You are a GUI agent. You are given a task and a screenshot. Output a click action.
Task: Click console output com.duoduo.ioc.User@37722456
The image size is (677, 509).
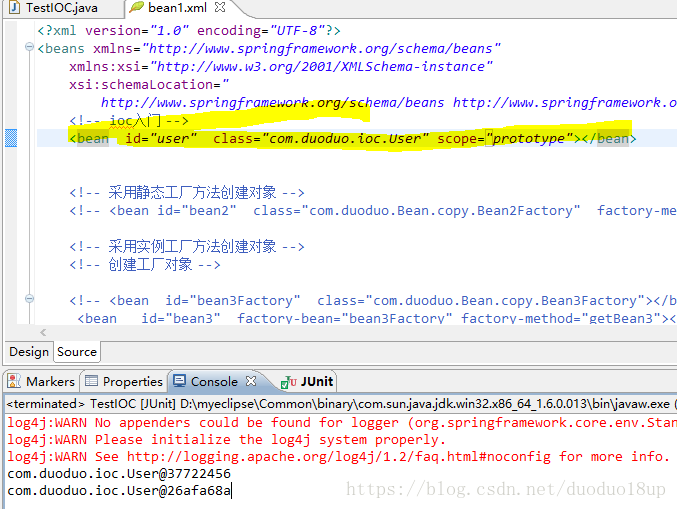point(119,474)
